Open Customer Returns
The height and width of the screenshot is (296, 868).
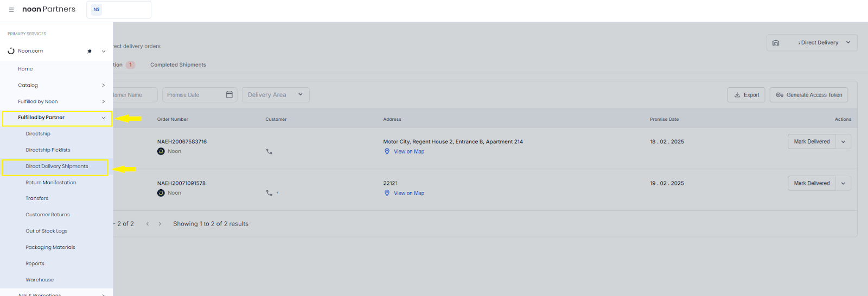tap(48, 215)
